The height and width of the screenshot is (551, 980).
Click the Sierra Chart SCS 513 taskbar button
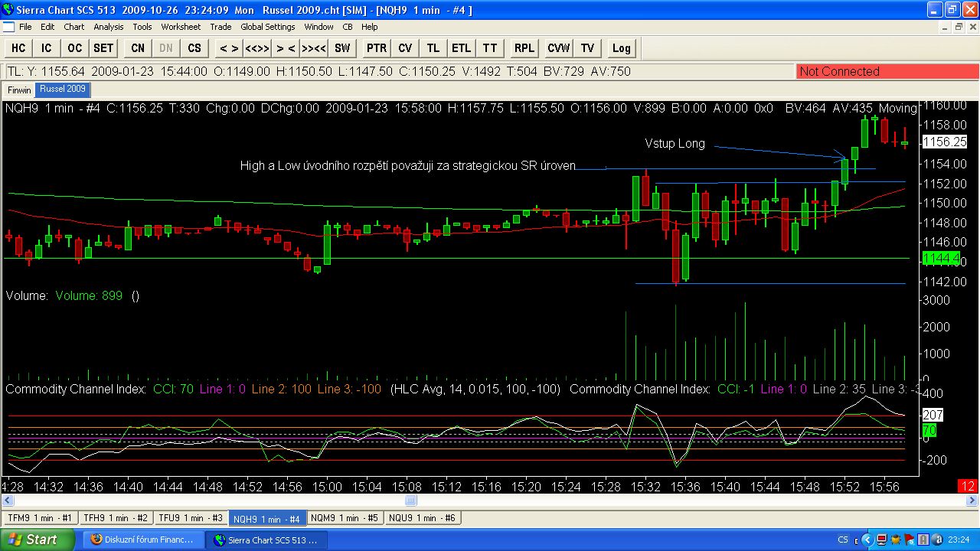click(x=267, y=540)
